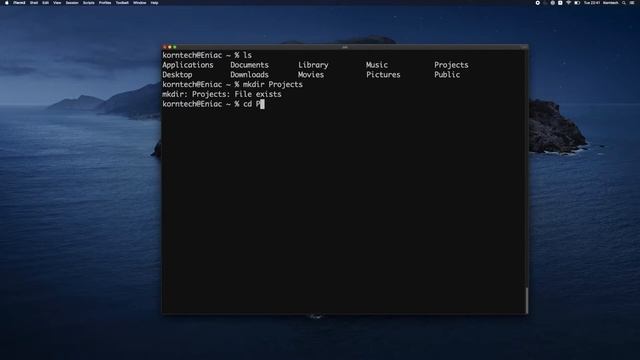The width and height of the screenshot is (640, 360).
Task: Open the Session menu
Action: [72, 3]
